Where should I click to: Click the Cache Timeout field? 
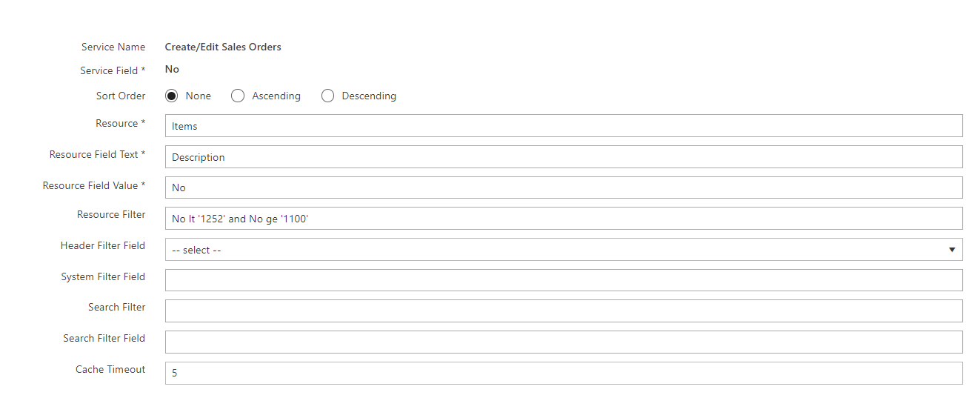tap(564, 374)
